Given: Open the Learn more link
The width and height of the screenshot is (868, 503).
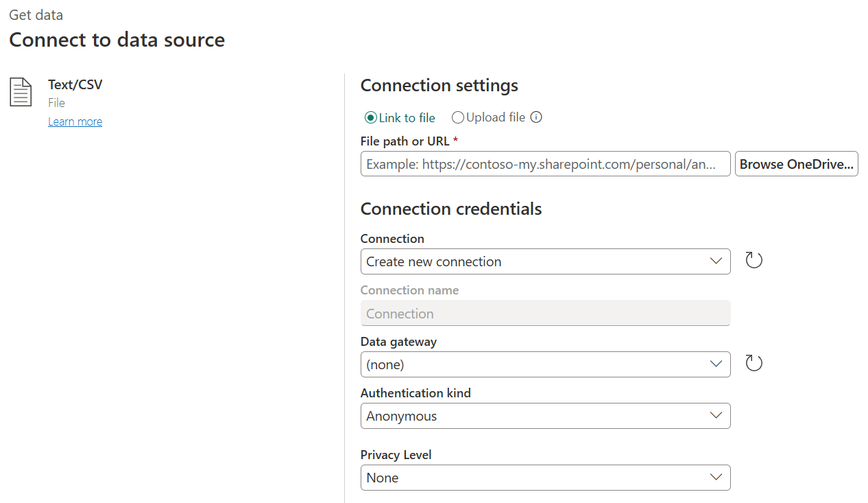Looking at the screenshot, I should 75,121.
